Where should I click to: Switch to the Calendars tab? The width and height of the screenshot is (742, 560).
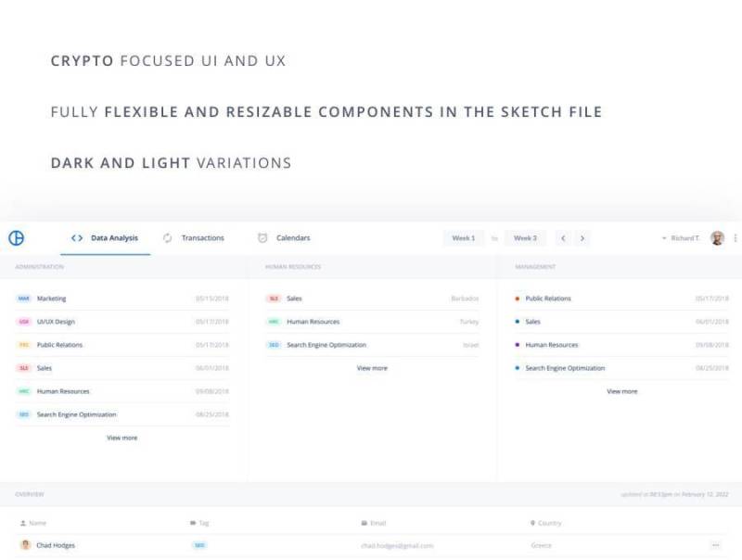pyautogui.click(x=293, y=238)
